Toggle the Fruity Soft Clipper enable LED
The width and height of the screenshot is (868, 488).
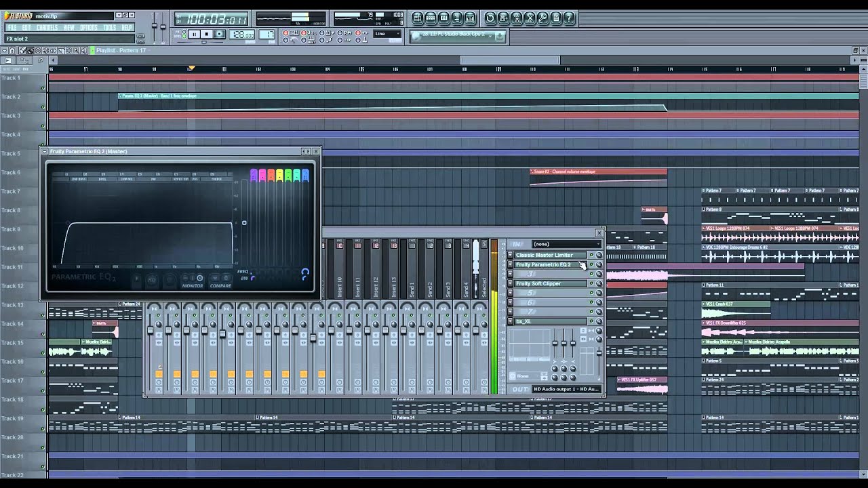click(x=591, y=284)
